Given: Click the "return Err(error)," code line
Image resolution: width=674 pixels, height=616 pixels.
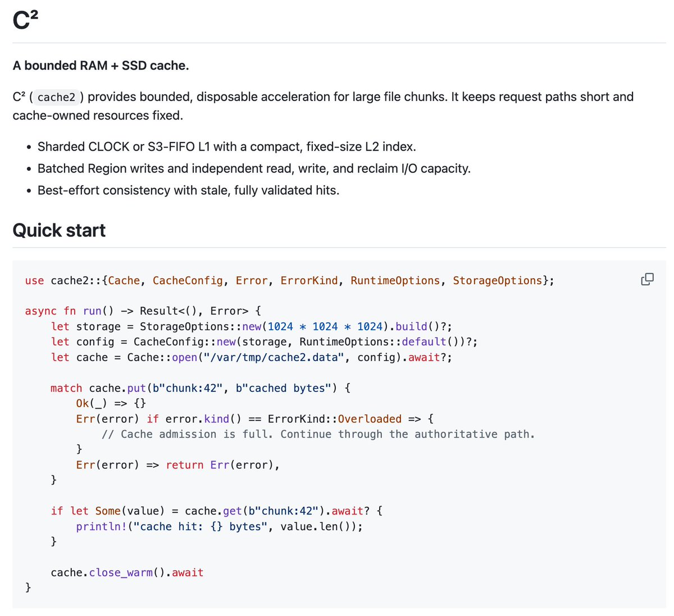Looking at the screenshot, I should tap(178, 465).
